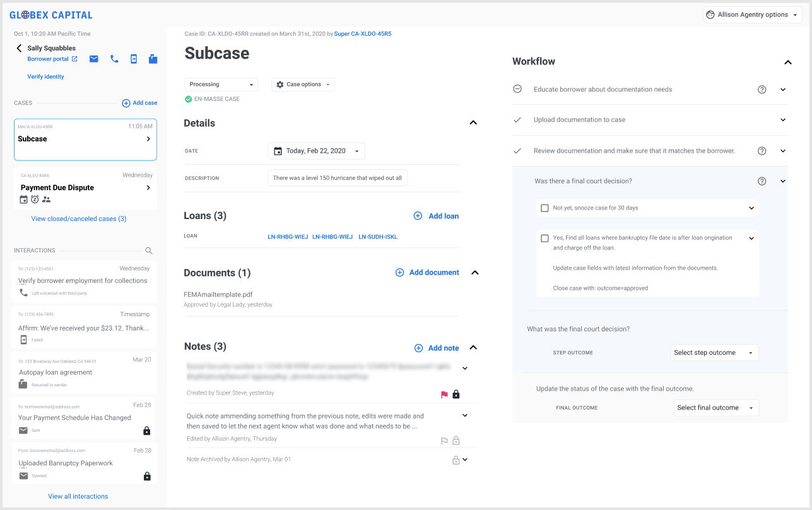
Task: Open the Case options menu
Action: (303, 85)
